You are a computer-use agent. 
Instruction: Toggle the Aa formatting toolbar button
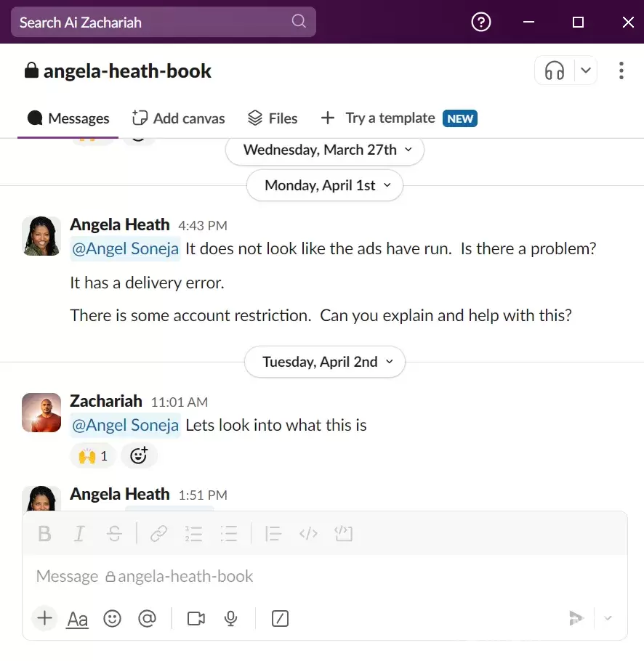(x=78, y=619)
